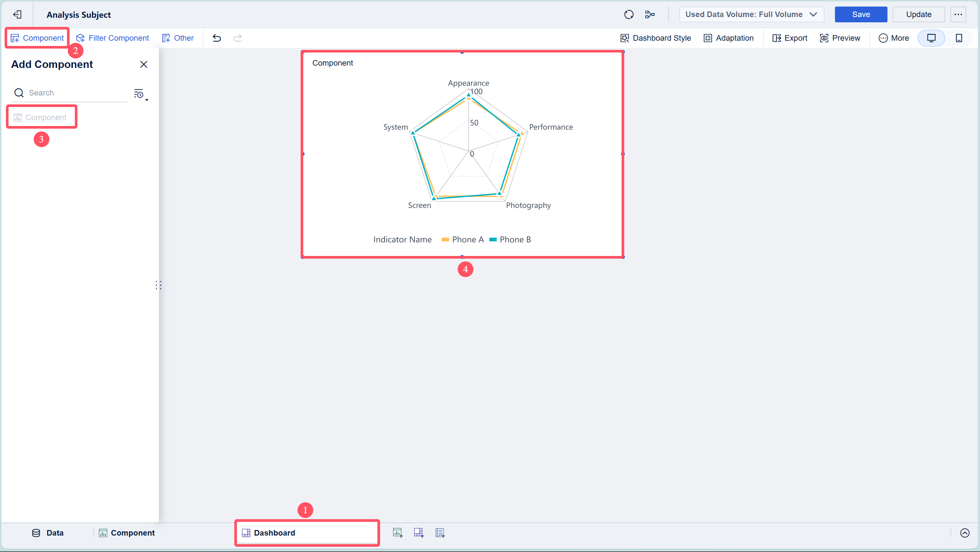Click the add dashboard icon in bottom bar
The image size is (980, 552).
pyautogui.click(x=418, y=533)
